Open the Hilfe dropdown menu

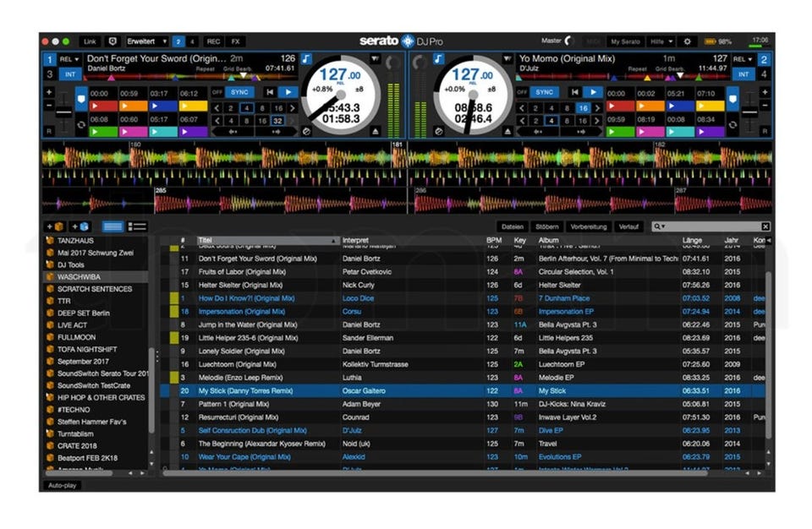point(661,41)
